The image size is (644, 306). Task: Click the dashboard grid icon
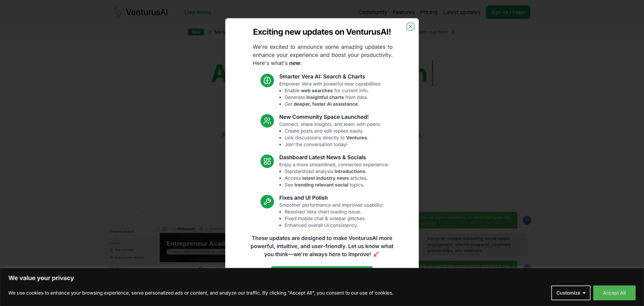(x=267, y=161)
